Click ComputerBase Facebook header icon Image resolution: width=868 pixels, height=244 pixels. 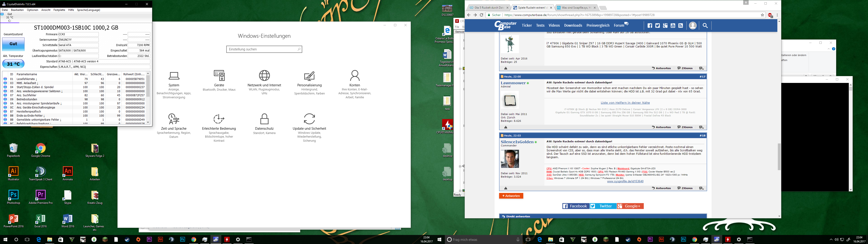coord(650,26)
